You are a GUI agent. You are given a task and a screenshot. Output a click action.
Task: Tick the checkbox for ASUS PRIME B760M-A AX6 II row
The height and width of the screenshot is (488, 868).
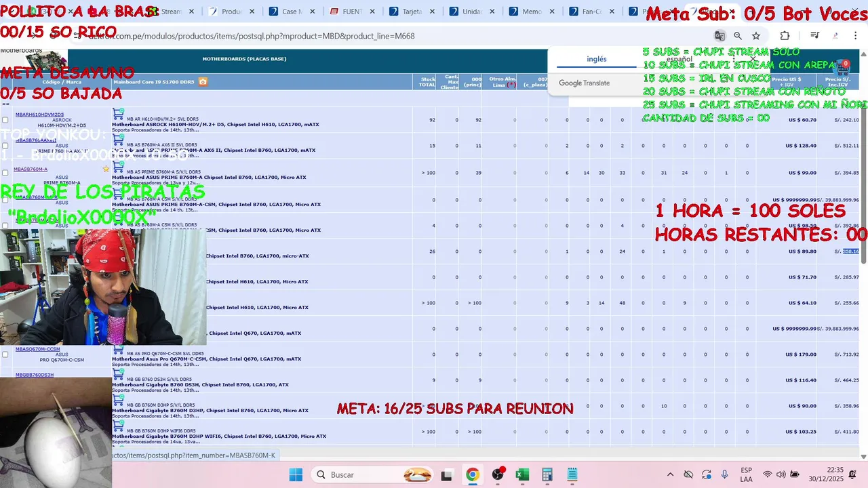click(5, 146)
